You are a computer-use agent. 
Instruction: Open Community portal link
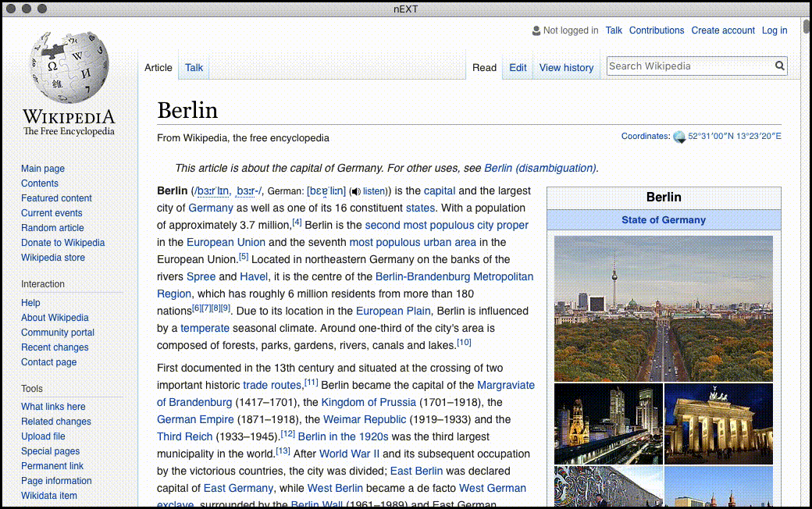(x=58, y=333)
